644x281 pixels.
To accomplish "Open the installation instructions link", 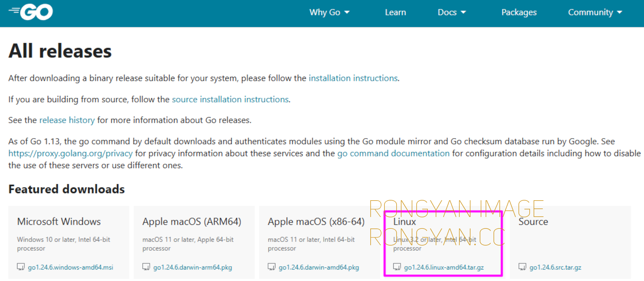I will 353,78.
